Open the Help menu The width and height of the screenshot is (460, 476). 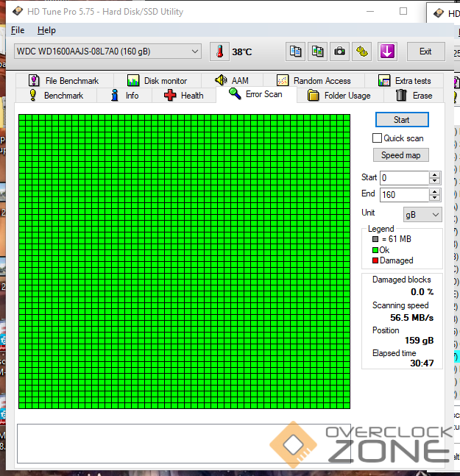pos(46,30)
